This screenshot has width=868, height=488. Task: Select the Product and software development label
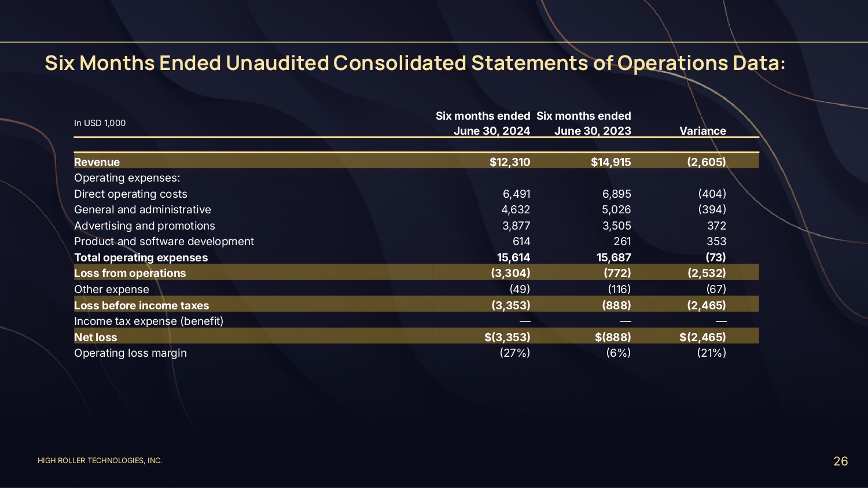tap(164, 241)
